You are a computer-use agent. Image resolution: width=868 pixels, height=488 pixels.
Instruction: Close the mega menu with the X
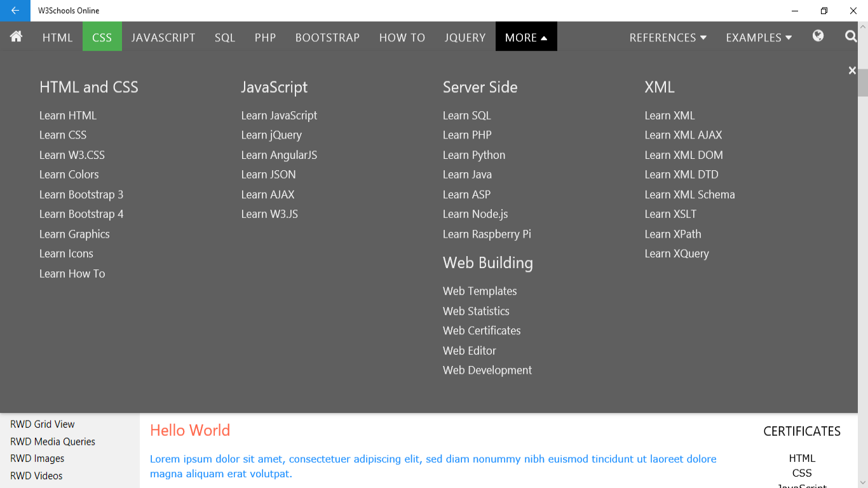(852, 70)
